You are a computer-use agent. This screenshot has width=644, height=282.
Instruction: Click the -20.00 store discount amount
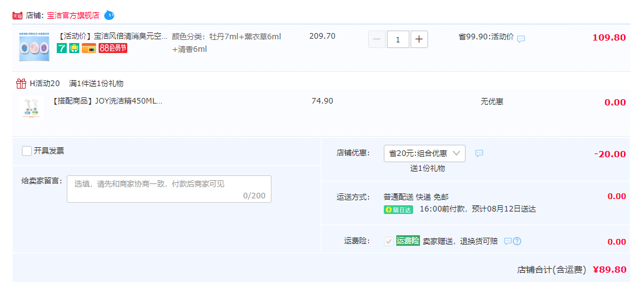coord(610,154)
